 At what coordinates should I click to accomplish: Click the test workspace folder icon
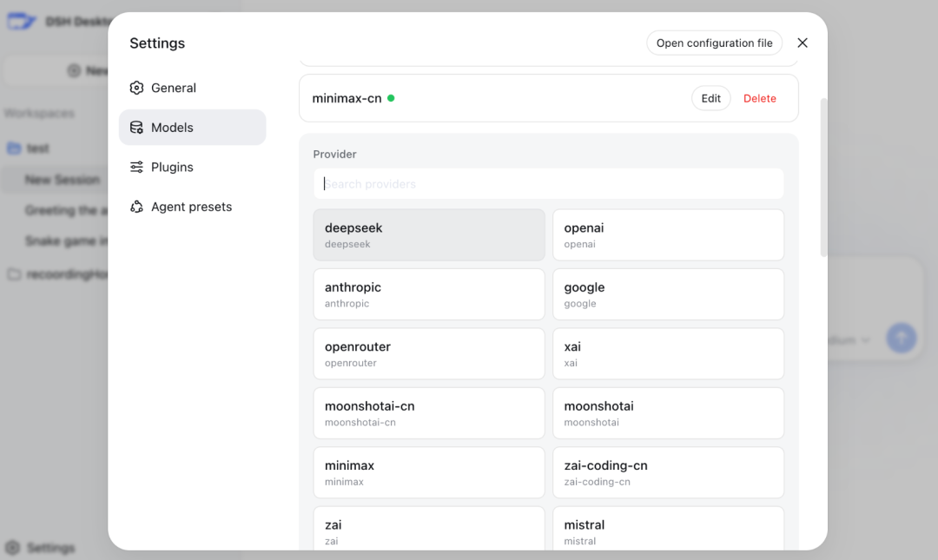pos(14,148)
